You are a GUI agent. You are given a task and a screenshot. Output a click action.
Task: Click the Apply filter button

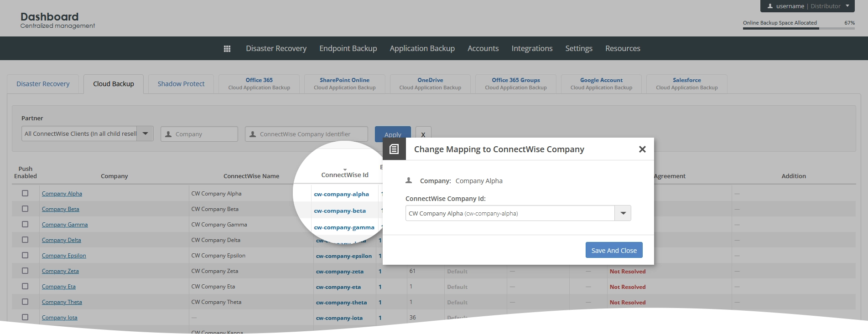(393, 134)
